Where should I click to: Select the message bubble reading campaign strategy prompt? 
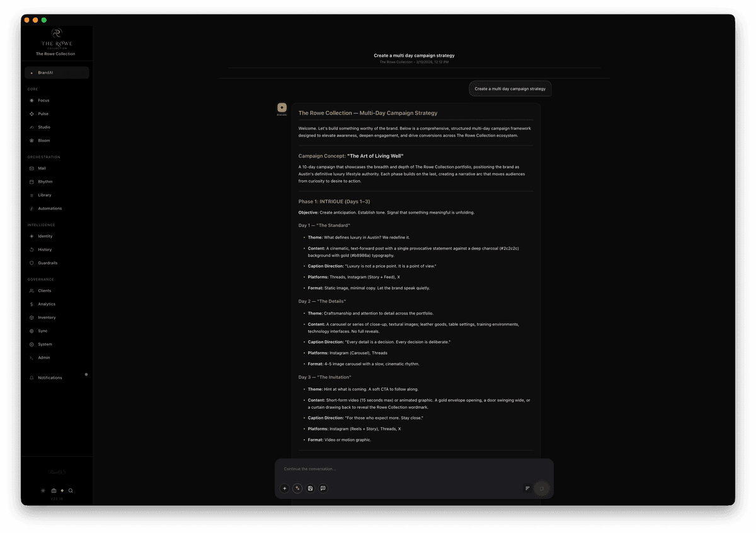click(x=510, y=88)
